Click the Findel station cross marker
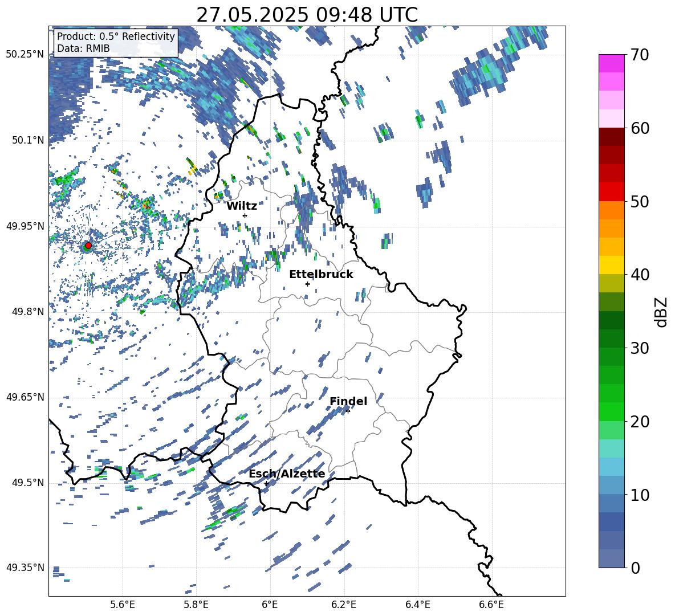The width and height of the screenshot is (675, 616). (348, 411)
